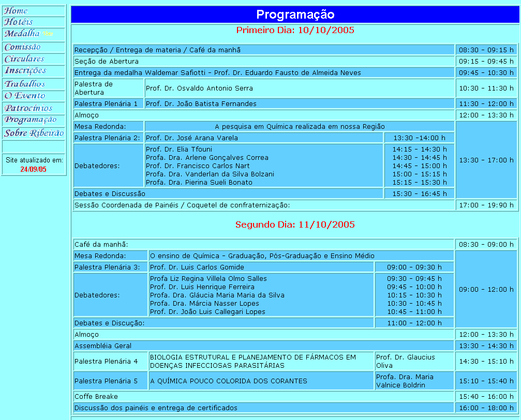This screenshot has height=420, width=521.
Task: Select Profa. Dra. Pierina Sueli Bonato
Action: tap(199, 183)
